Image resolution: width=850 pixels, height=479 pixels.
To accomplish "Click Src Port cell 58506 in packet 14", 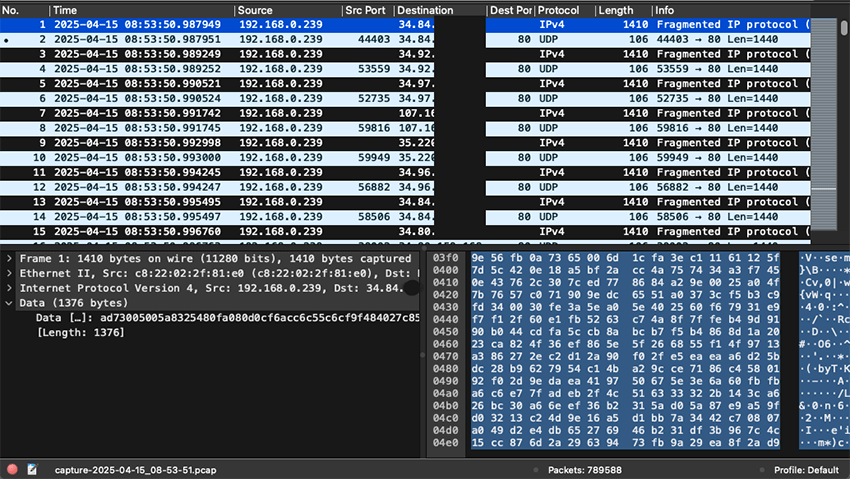I will pyautogui.click(x=374, y=217).
